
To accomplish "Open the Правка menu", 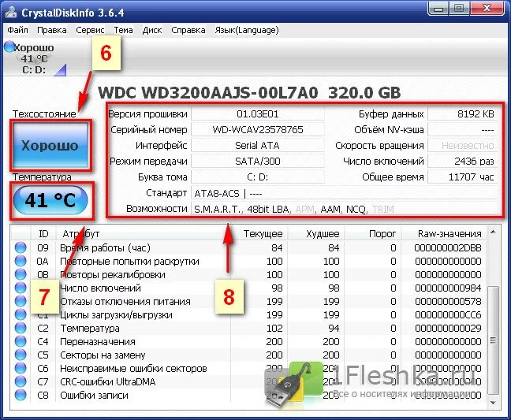I will (x=52, y=30).
